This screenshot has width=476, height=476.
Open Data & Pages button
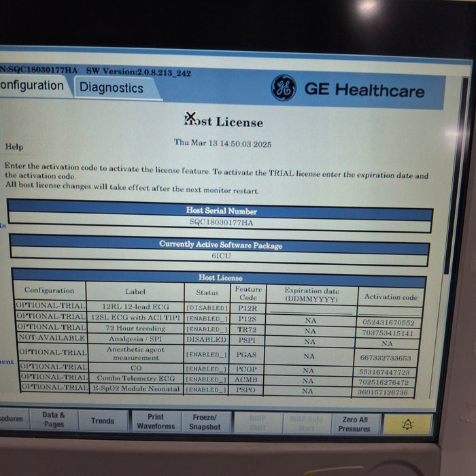(54, 420)
